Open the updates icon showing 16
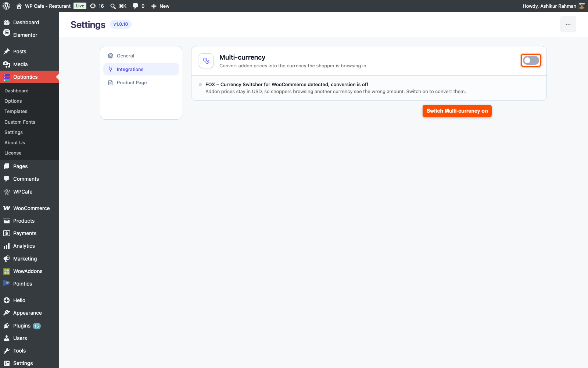Screen dimensions: 588x368 point(93,6)
